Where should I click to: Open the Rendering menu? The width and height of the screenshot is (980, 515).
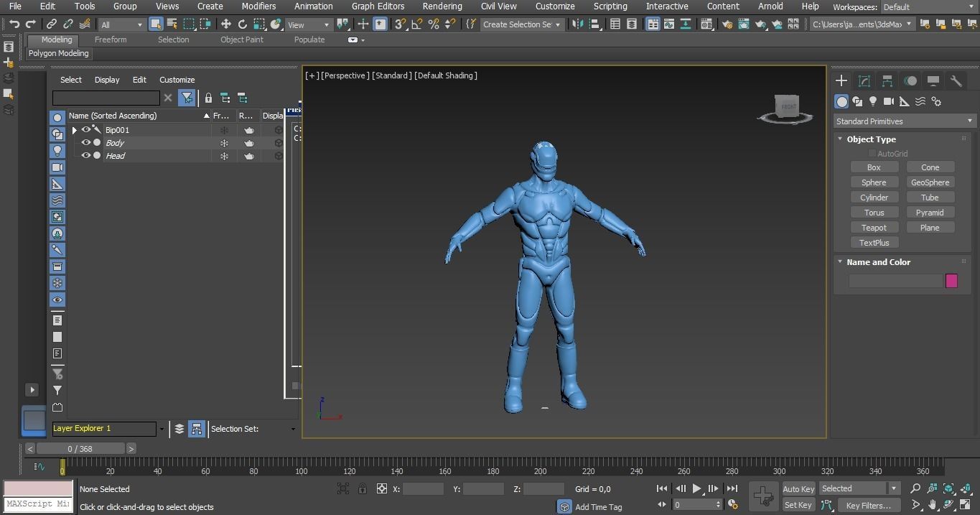442,6
